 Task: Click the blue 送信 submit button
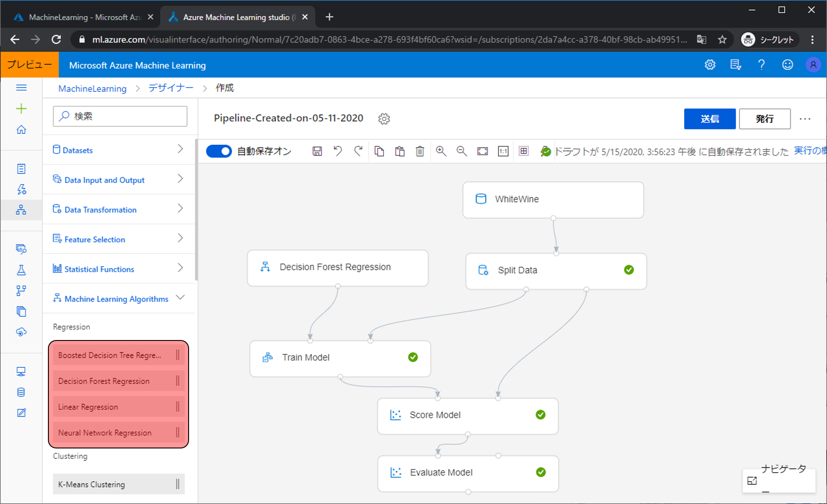[x=709, y=119]
